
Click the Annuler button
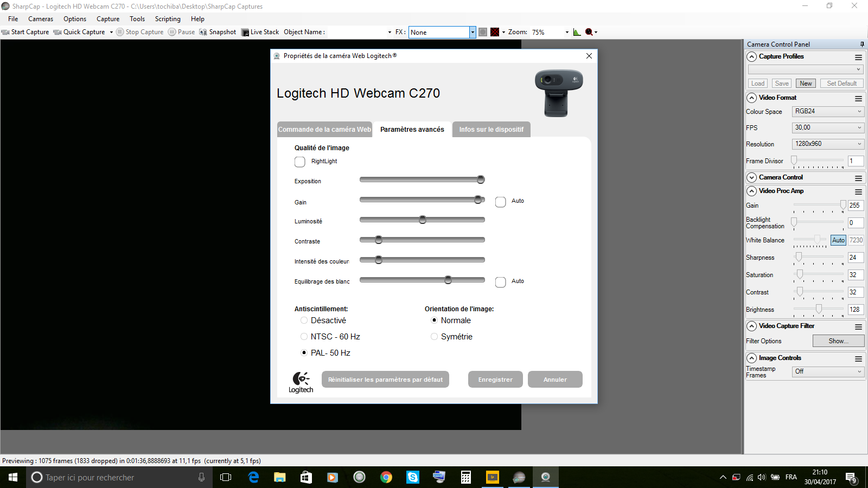[x=555, y=380]
